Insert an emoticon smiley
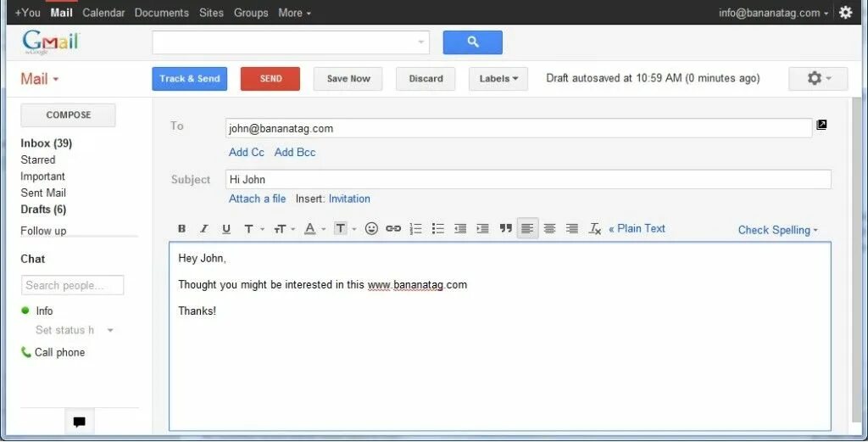 pyautogui.click(x=371, y=228)
